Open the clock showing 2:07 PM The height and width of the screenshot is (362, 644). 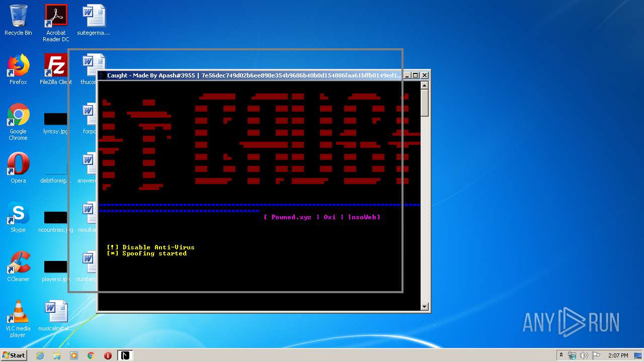(x=618, y=355)
